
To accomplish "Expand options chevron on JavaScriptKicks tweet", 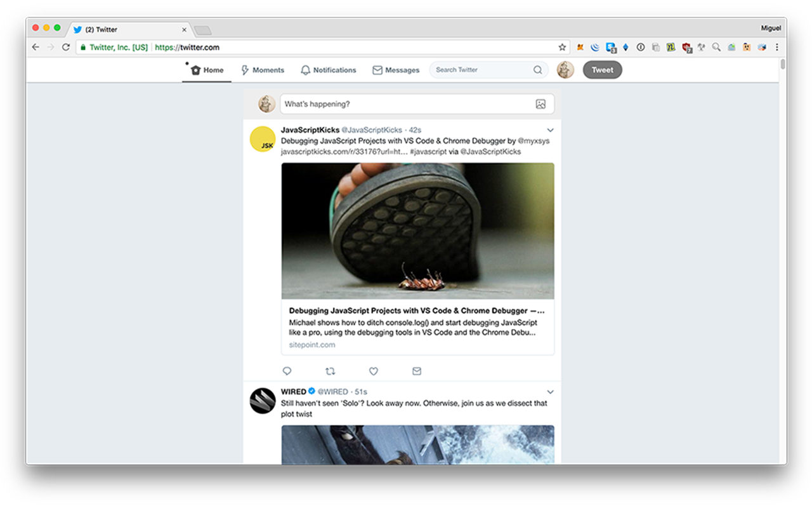I will (x=550, y=130).
